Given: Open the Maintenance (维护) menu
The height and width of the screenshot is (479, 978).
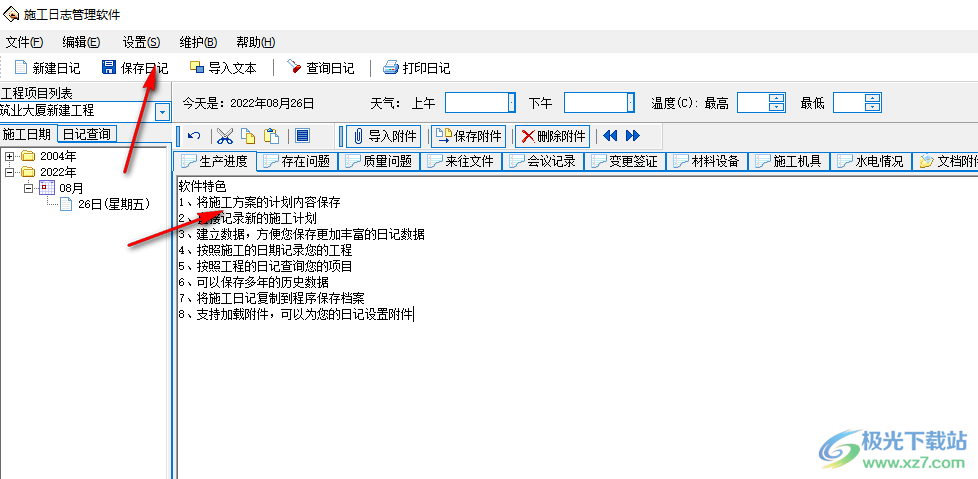Looking at the screenshot, I should (198, 42).
